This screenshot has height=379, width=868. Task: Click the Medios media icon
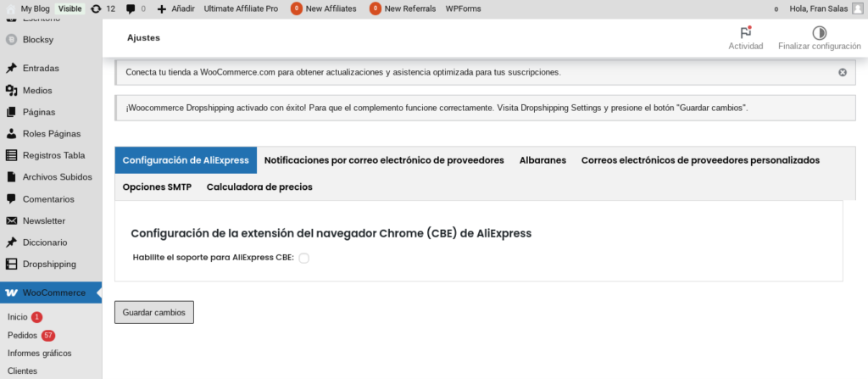[x=11, y=91]
